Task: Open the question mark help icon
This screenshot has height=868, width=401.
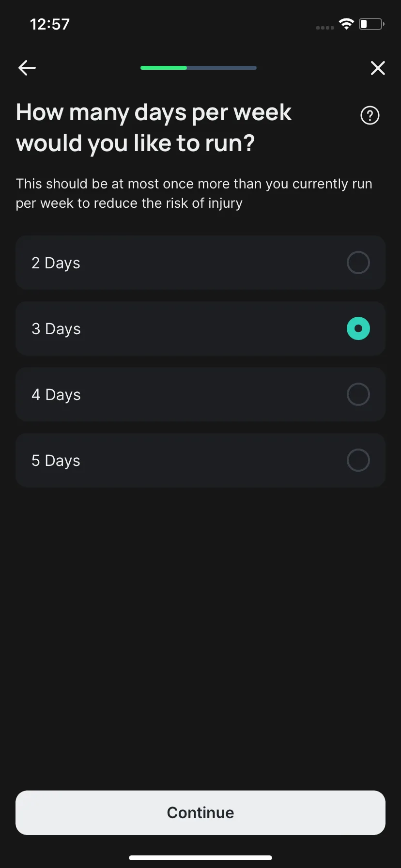Action: pyautogui.click(x=370, y=115)
